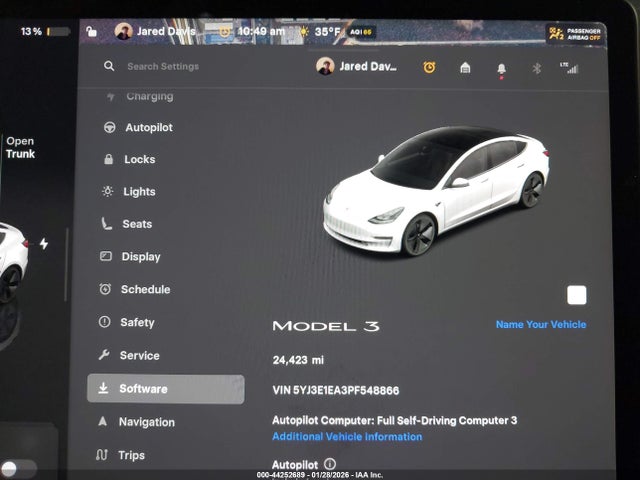Viewport: 640px width, 480px height.
Task: Tap the garage HomeLink icon
Action: tap(465, 67)
